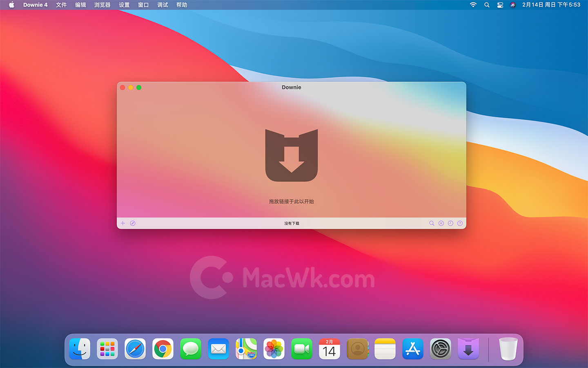Open Maps from the Dock
Screen dimensions: 588x368
[x=246, y=349]
